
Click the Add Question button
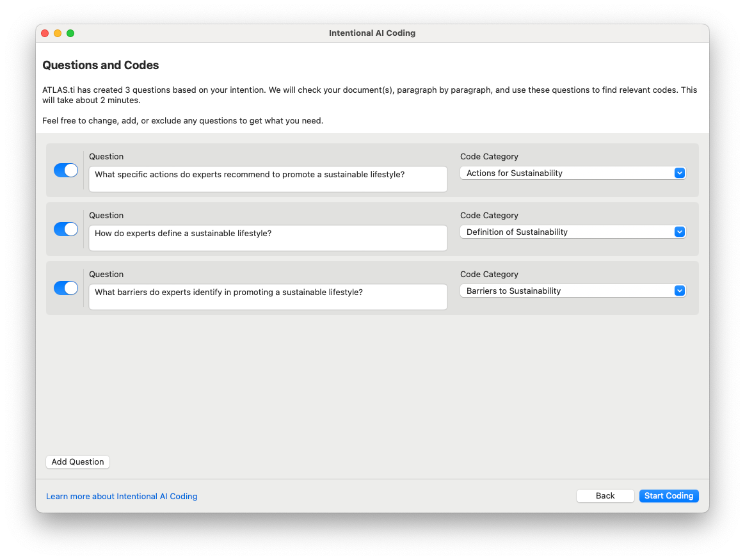pyautogui.click(x=77, y=461)
